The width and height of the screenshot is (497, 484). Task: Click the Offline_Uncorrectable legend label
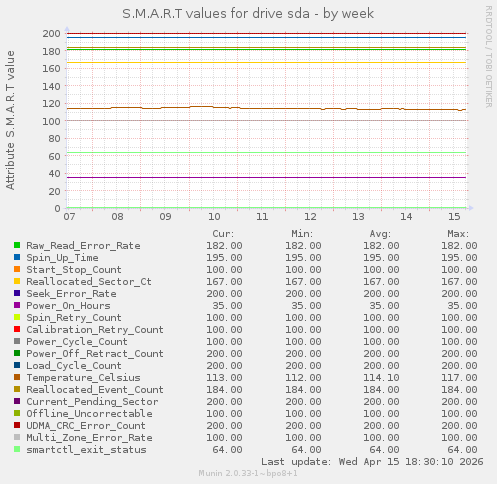[x=89, y=414]
